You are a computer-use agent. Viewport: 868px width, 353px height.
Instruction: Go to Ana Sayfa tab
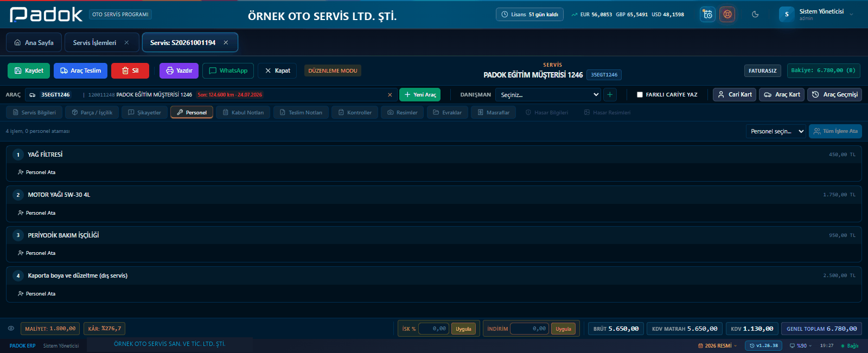tap(34, 42)
